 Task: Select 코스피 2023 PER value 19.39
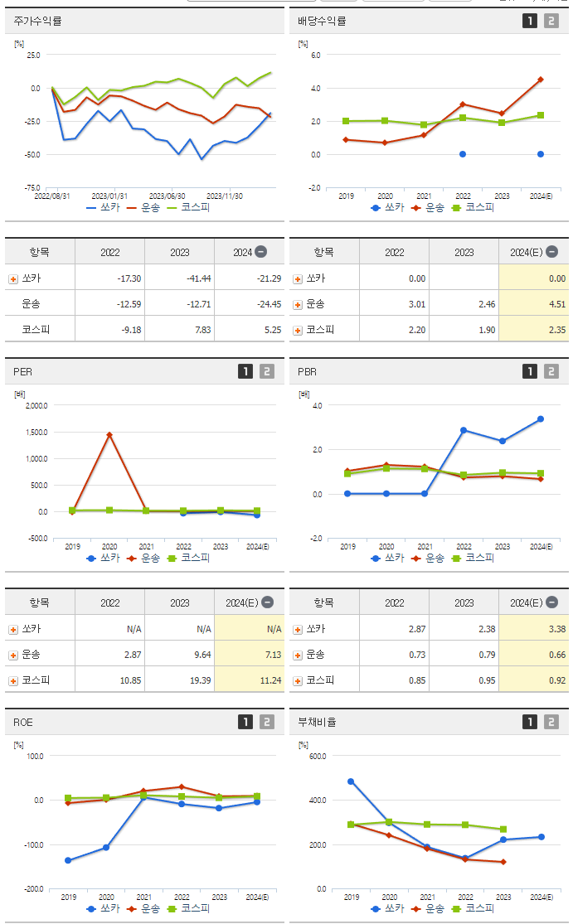[200, 680]
